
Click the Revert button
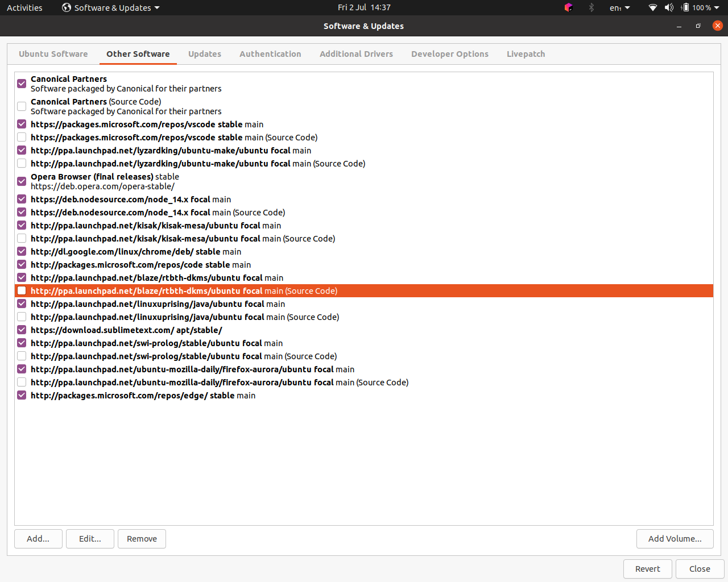coord(648,569)
